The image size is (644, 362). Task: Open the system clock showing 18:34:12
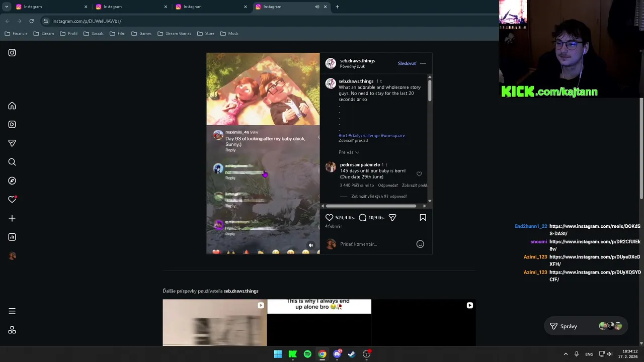629,354
